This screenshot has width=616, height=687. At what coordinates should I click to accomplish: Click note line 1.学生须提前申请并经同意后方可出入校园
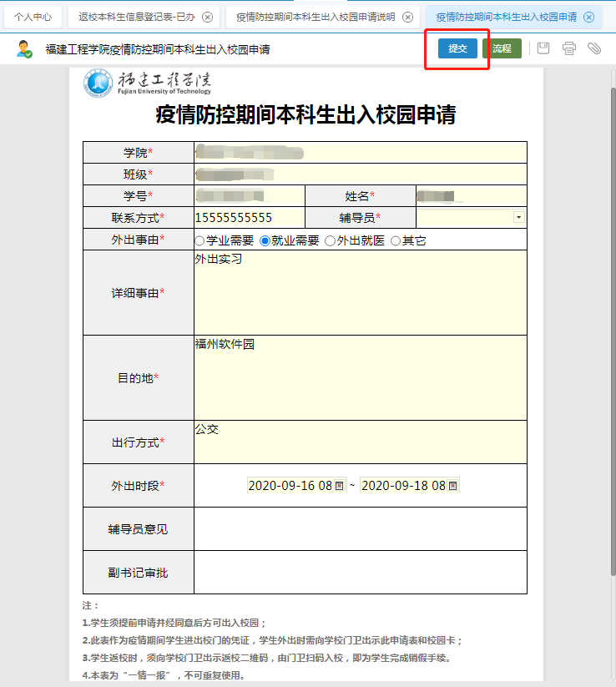174,623
